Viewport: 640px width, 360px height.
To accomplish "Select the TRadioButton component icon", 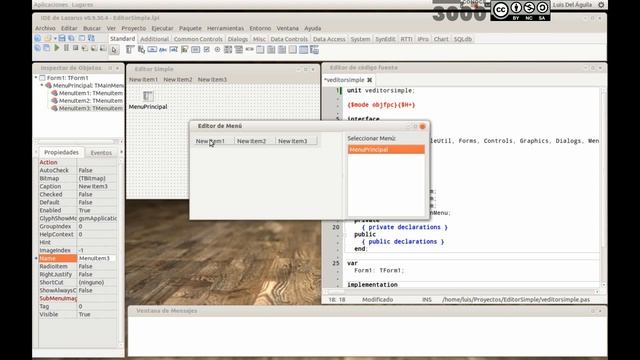I will tap(217, 49).
